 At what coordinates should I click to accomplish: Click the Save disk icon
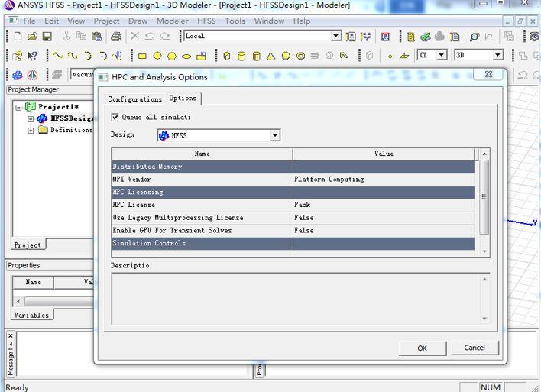(x=47, y=37)
